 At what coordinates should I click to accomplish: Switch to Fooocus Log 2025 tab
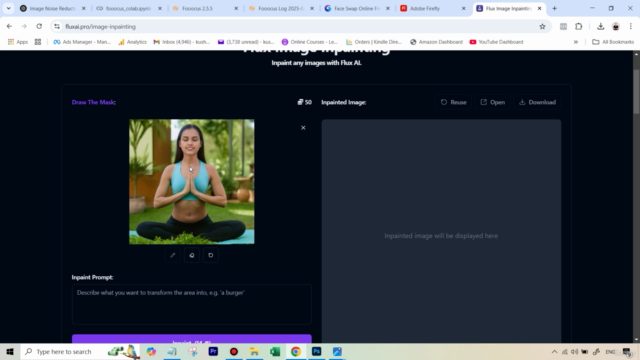(281, 8)
